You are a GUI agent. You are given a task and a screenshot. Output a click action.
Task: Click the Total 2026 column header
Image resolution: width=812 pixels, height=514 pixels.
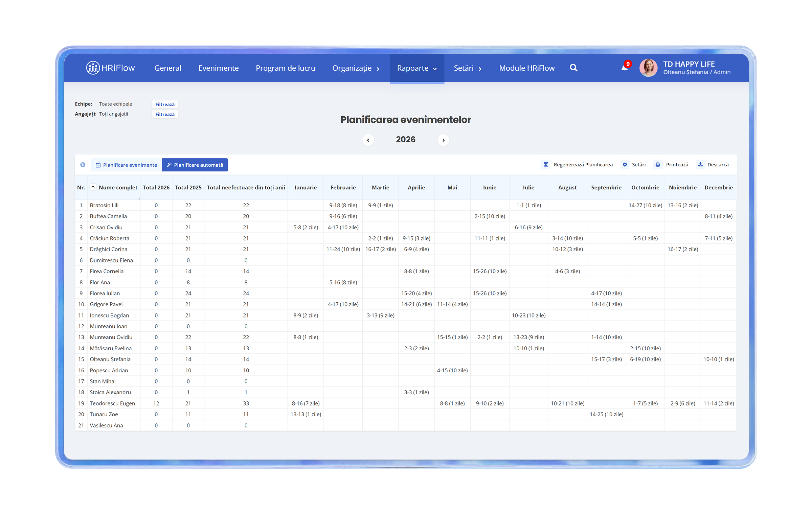(x=156, y=187)
